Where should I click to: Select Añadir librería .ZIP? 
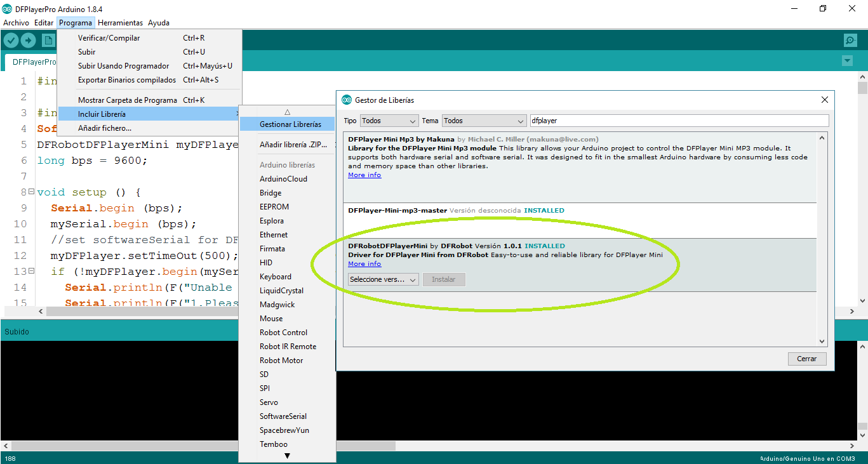[x=287, y=145]
